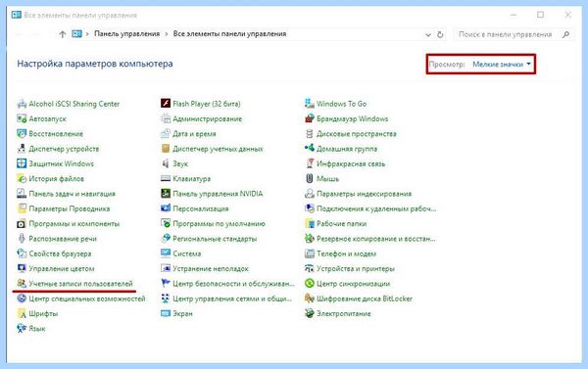This screenshot has width=588, height=369.
Task: Open Брандмауэр Windows icon
Action: click(x=310, y=118)
